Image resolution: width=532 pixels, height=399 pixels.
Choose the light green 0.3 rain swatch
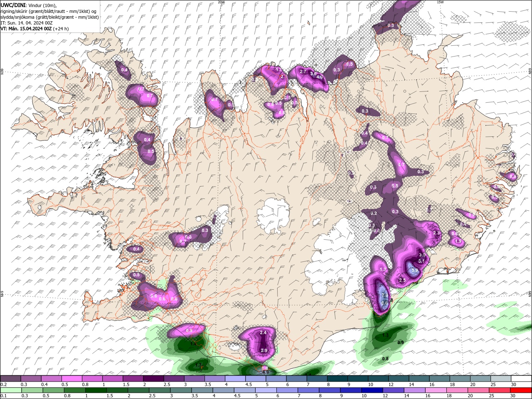point(32,390)
